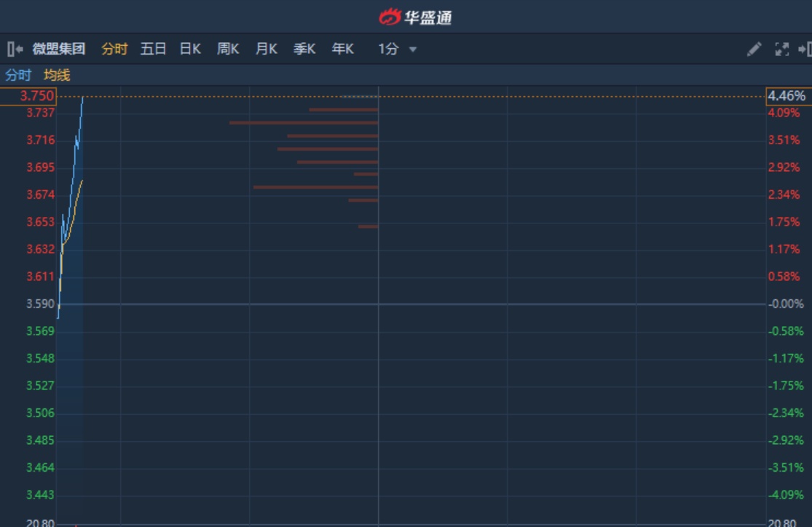
Task: Click the red 1.17% axis label
Action: pyautogui.click(x=784, y=250)
